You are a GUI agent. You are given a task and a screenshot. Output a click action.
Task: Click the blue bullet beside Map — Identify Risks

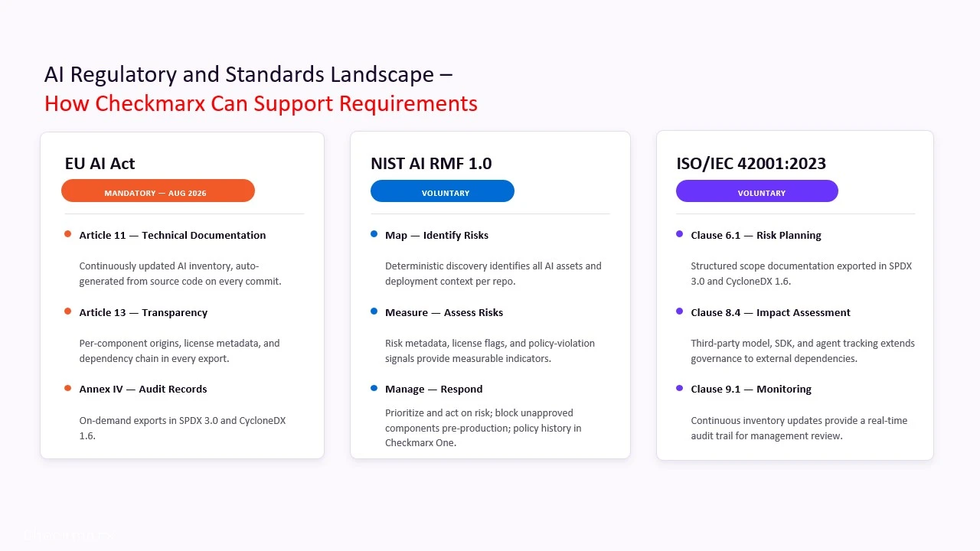coord(374,234)
